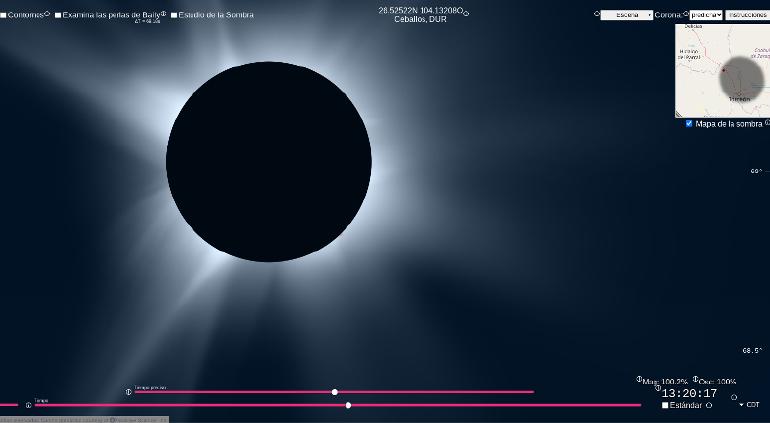Click the info icon beside Contornos
The height and width of the screenshot is (423, 770).
pos(47,14)
